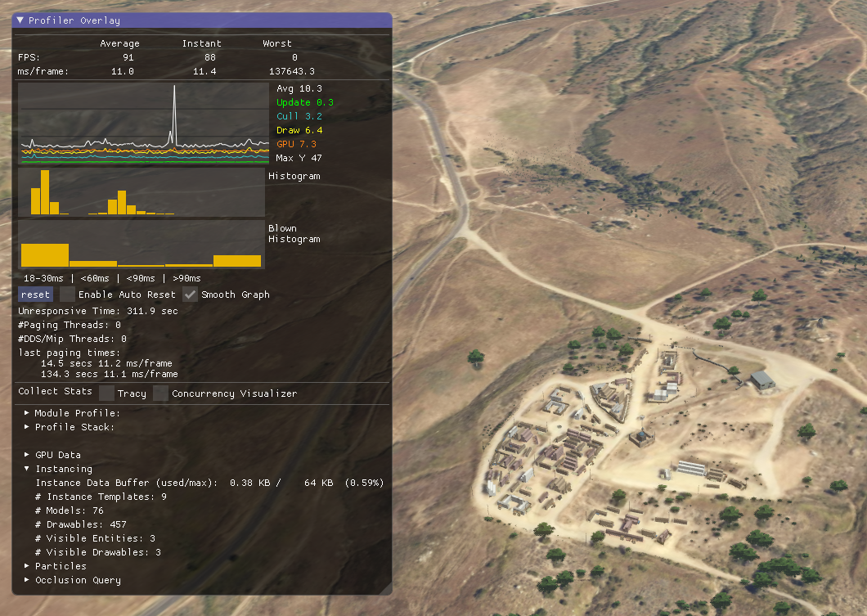Viewport: 867px width, 616px height.
Task: Select the >90ms bucket label
Action: point(186,277)
